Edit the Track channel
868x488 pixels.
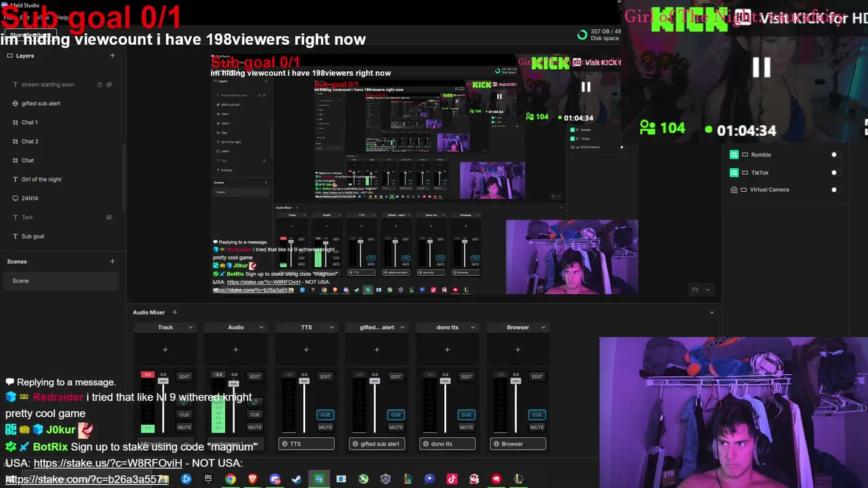click(x=184, y=377)
